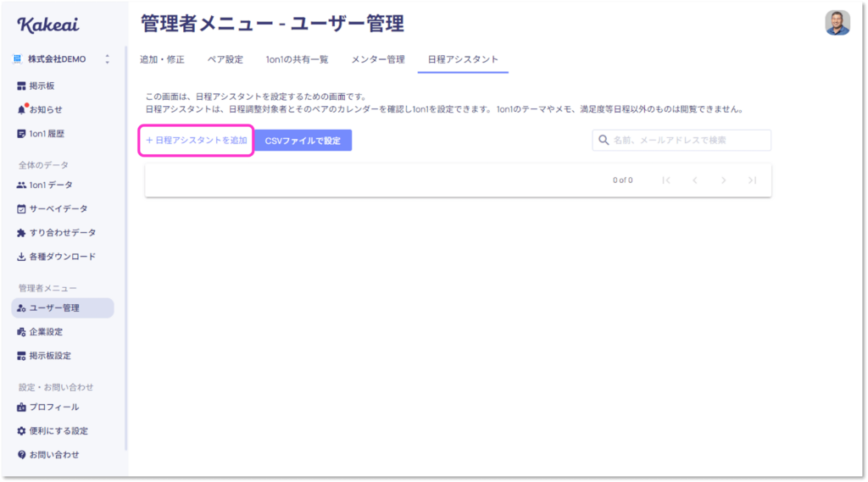868x482 pixels.
Task: Click the question mark help icon
Action: (21, 454)
